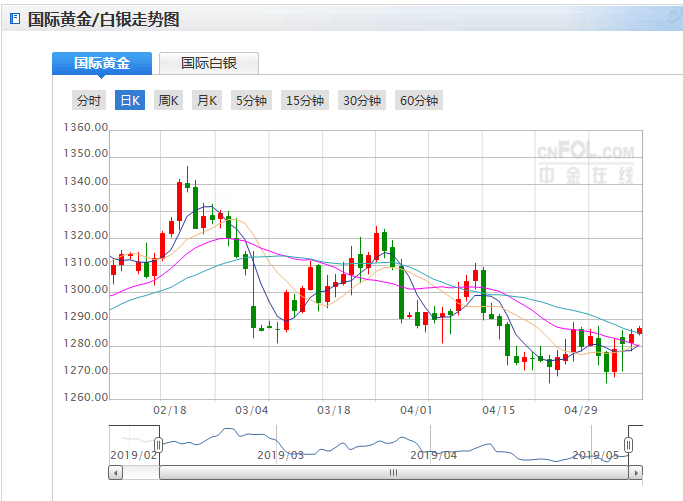Click the scrollbar left arrow under the chart
683x501 pixels.
[115, 473]
